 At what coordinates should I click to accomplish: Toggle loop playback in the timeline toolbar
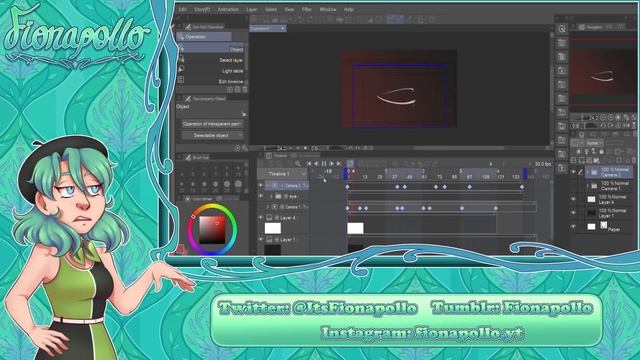pos(350,164)
